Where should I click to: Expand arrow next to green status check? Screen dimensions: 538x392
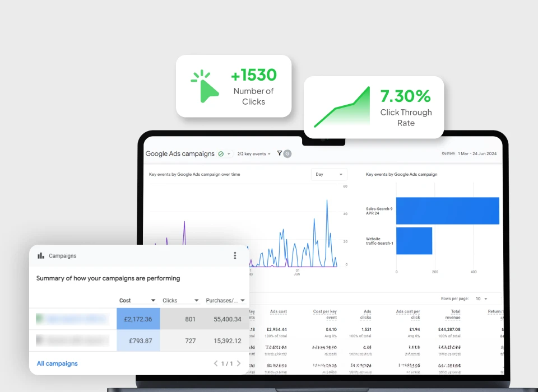tap(229, 154)
